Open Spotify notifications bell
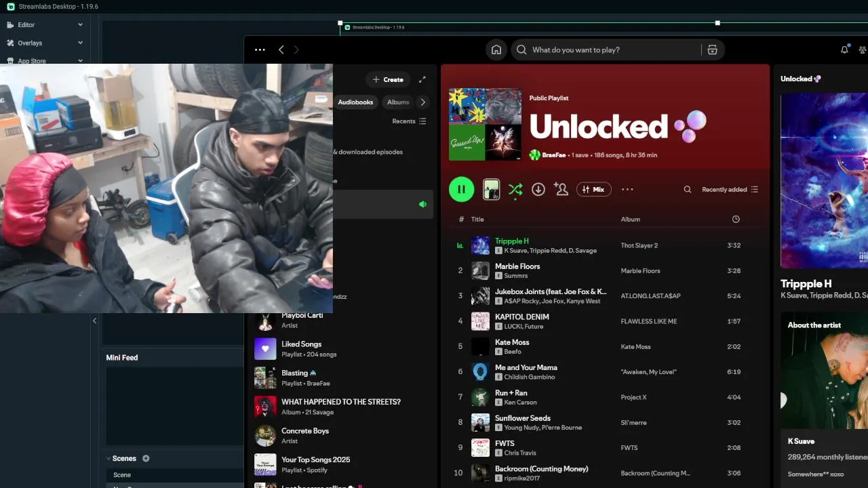 point(844,49)
